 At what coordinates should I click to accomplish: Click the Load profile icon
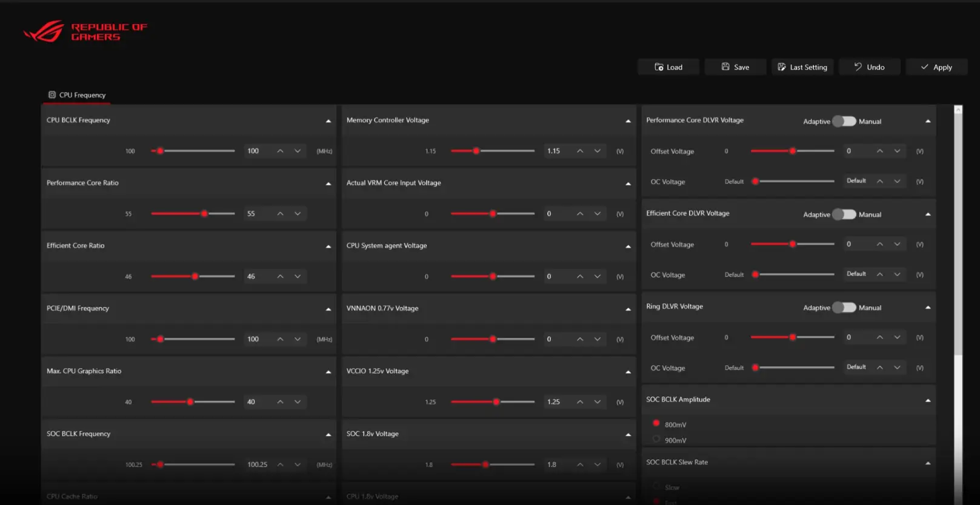[659, 67]
